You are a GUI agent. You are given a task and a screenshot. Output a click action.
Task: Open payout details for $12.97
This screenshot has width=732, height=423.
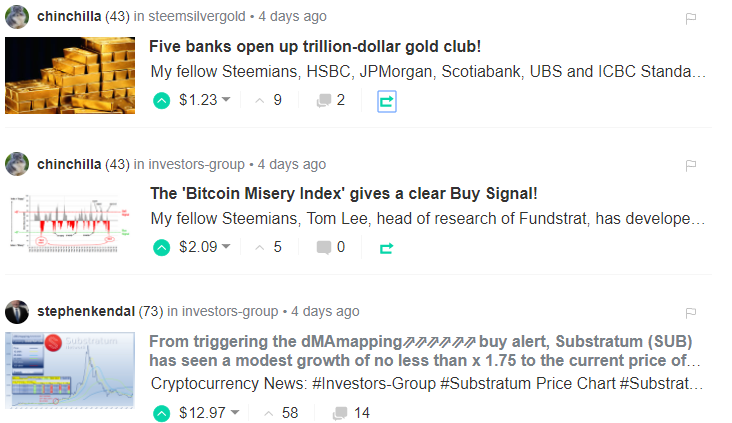point(233,413)
